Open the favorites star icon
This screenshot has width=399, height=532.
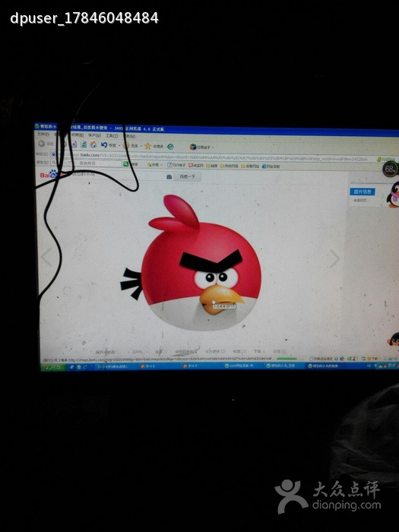(x=147, y=146)
